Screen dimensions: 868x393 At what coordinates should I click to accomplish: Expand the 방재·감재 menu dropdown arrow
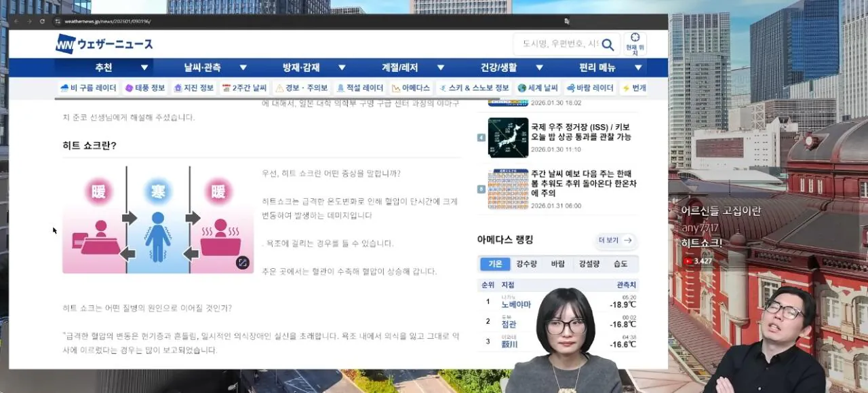point(342,68)
